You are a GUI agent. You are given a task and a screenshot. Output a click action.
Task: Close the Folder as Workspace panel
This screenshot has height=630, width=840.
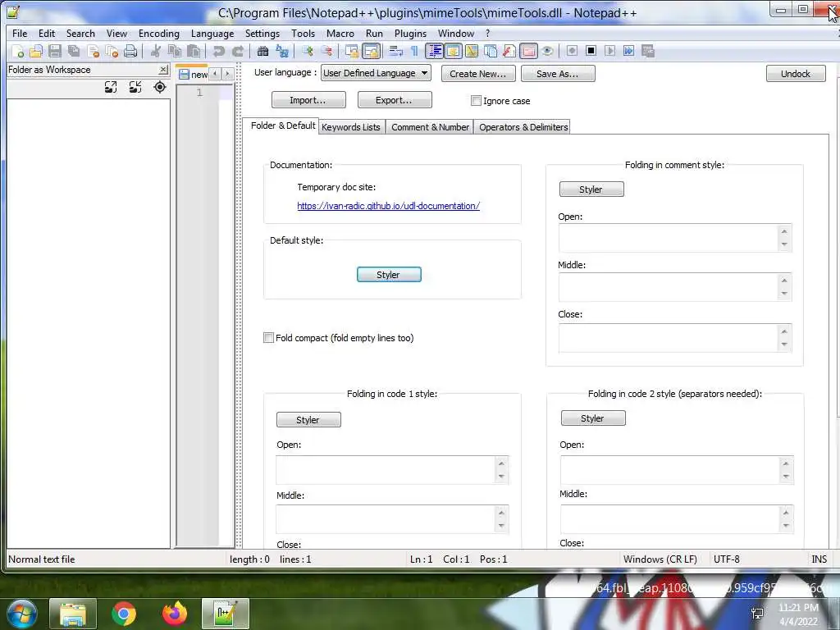click(163, 70)
